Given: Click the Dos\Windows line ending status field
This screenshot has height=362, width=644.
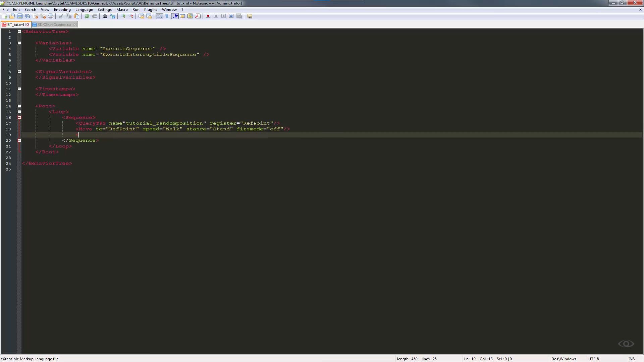Looking at the screenshot, I should [x=563, y=359].
